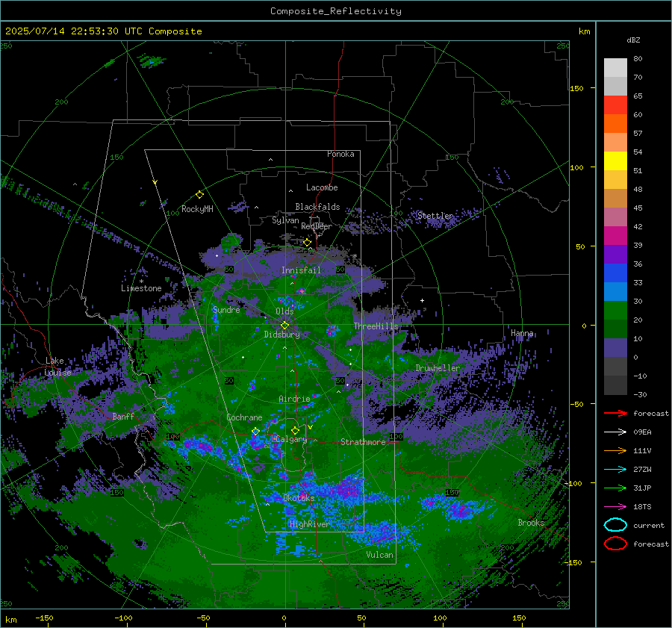Click the orange 111V arrow icon
Screen dimensions: 672x628
coord(615,450)
